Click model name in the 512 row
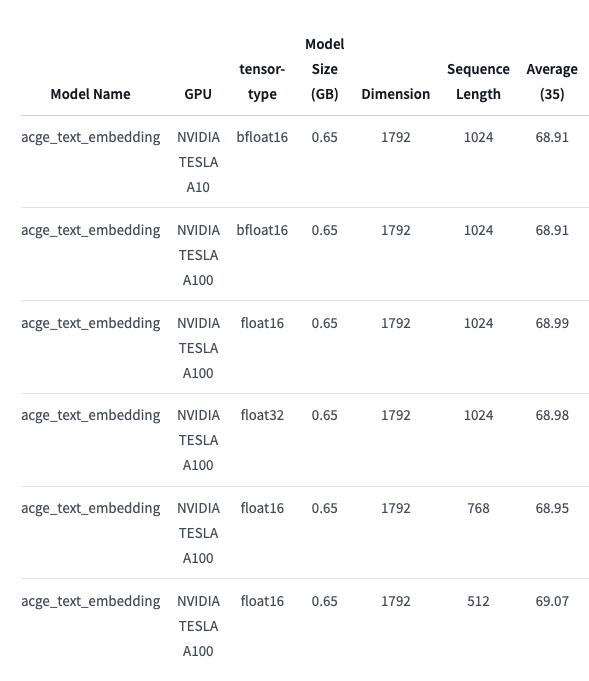The height and width of the screenshot is (681, 589). click(x=90, y=602)
